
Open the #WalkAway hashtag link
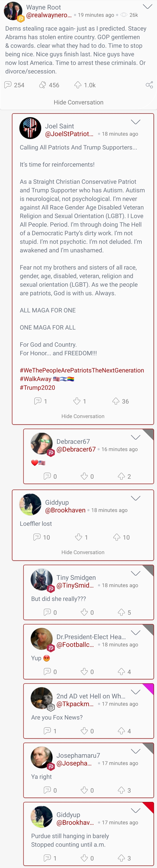click(36, 379)
